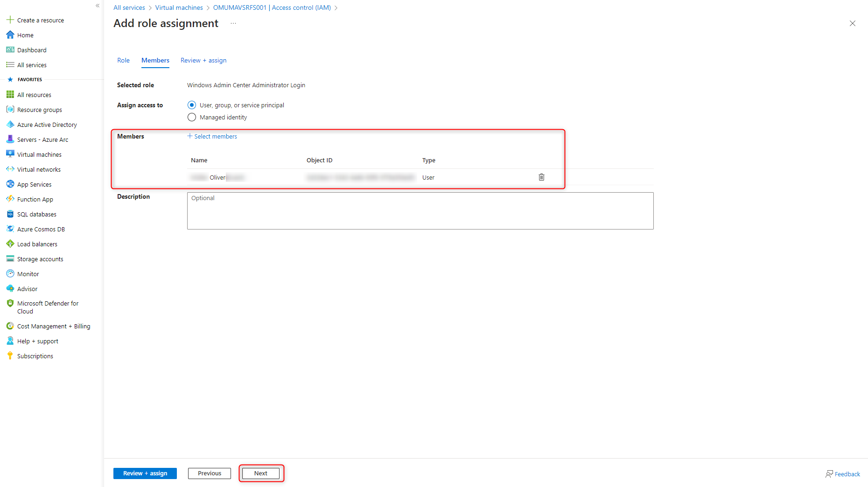Click the Oliver member name
This screenshot has width=868, height=487.
click(x=217, y=177)
